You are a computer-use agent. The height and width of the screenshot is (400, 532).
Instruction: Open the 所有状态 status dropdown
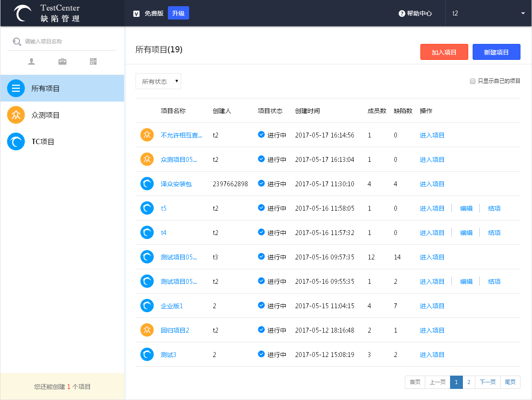tap(158, 82)
